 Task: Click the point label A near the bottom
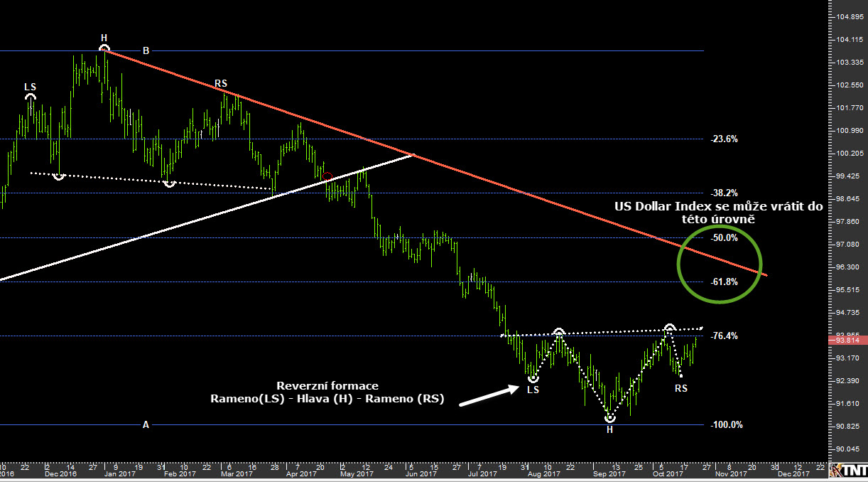[146, 425]
